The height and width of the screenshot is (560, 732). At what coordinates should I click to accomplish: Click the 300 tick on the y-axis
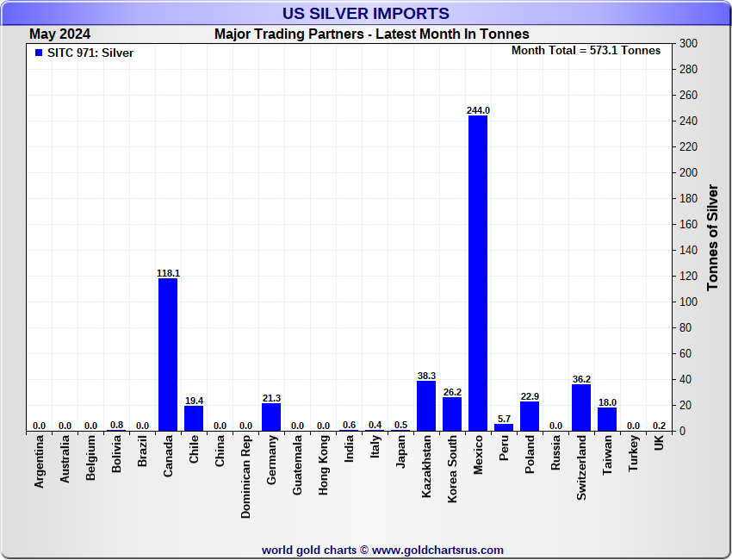pos(689,43)
